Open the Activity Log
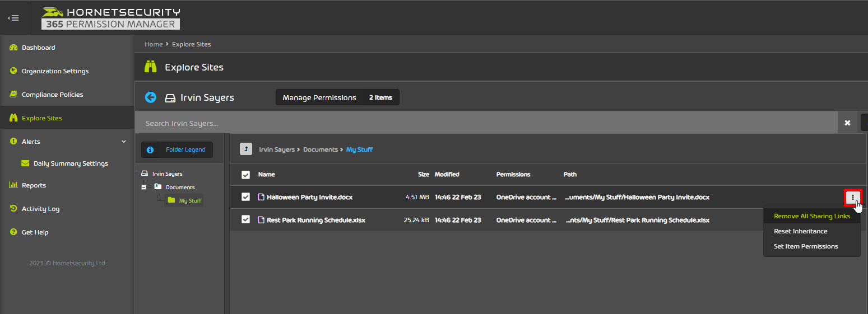The height and width of the screenshot is (314, 868). [x=40, y=209]
